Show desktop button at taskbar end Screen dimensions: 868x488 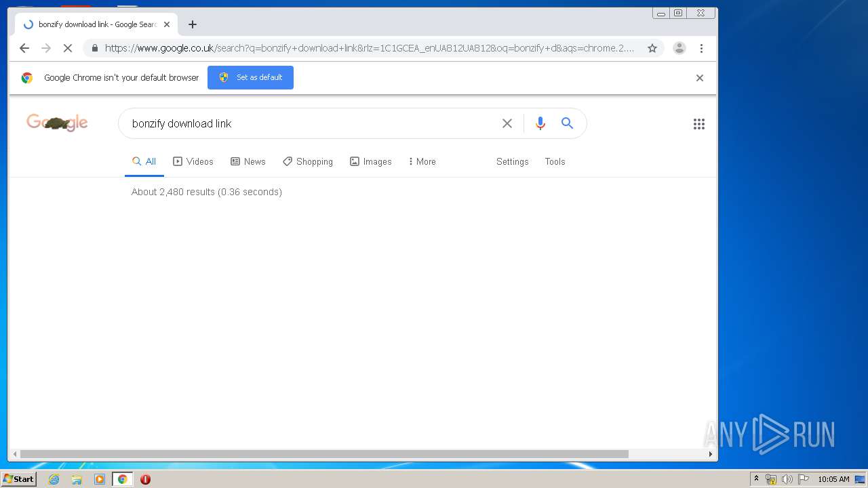(x=861, y=479)
